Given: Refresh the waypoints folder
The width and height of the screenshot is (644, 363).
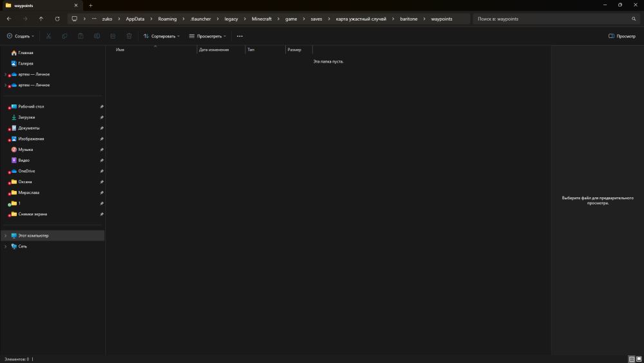Looking at the screenshot, I should (x=57, y=19).
